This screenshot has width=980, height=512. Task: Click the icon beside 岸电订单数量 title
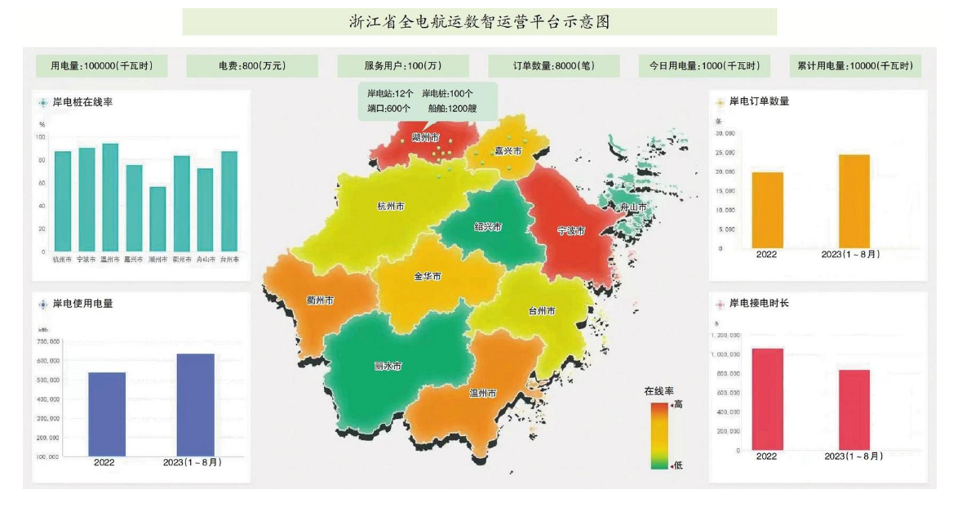coord(719,102)
